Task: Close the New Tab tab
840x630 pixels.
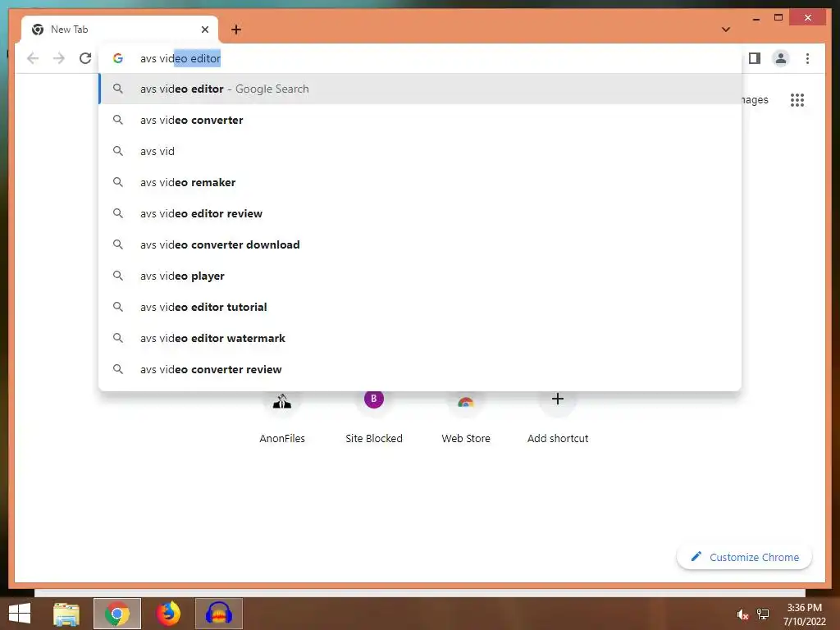Action: click(204, 30)
